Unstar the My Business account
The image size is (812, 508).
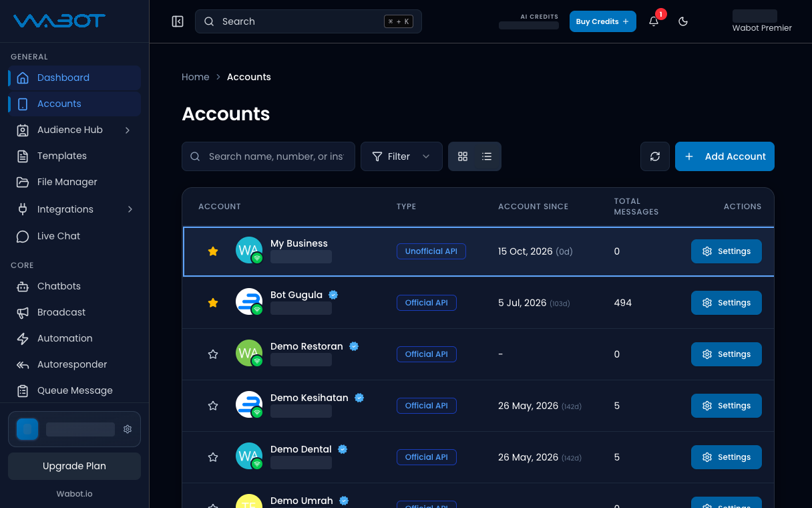coord(213,251)
